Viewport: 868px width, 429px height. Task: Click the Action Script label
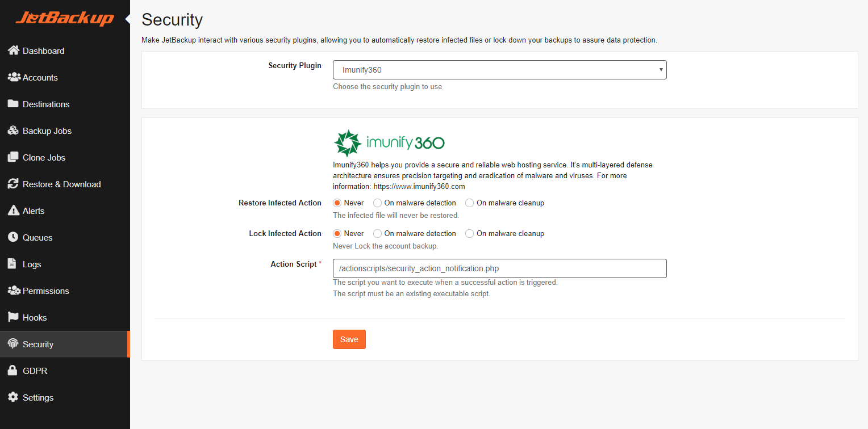click(x=296, y=264)
